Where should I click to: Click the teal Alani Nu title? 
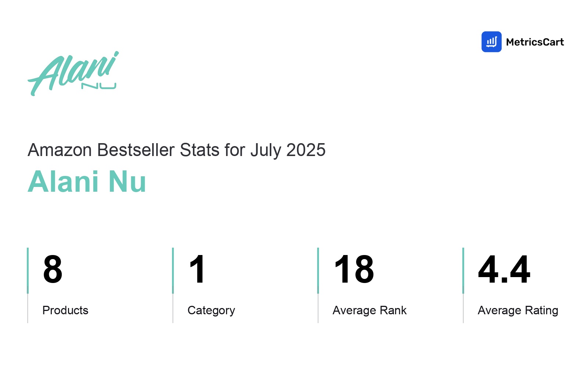[87, 181]
